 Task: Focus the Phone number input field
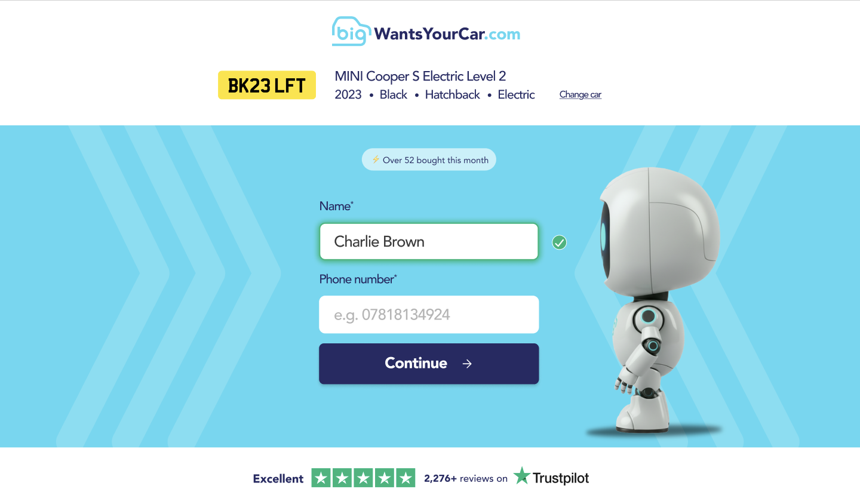pyautogui.click(x=429, y=315)
